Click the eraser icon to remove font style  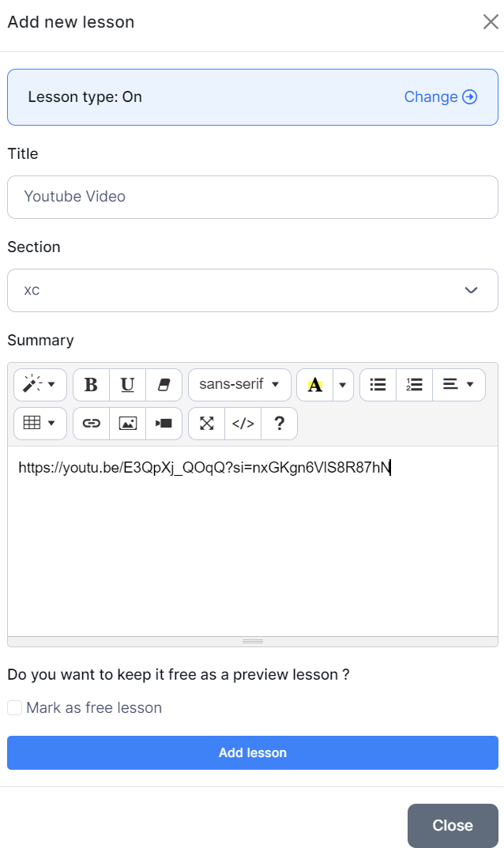pos(164,385)
